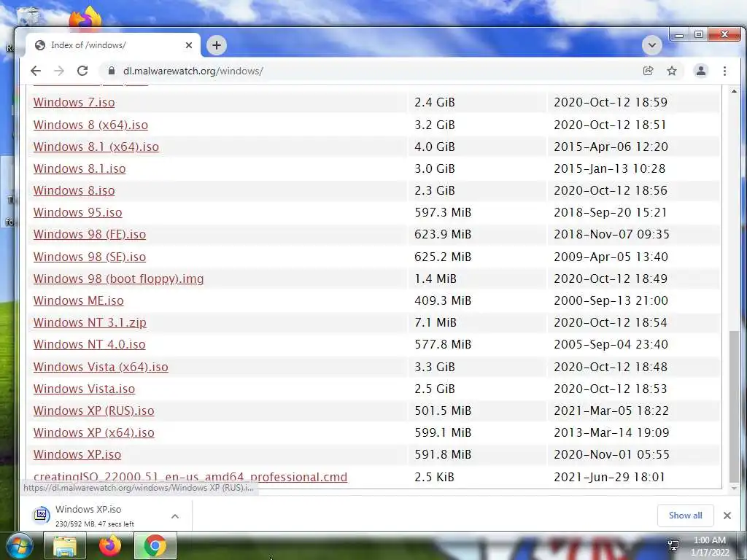Expand Windows XP.iso download options chevron
The image size is (747, 560).
[x=175, y=516]
